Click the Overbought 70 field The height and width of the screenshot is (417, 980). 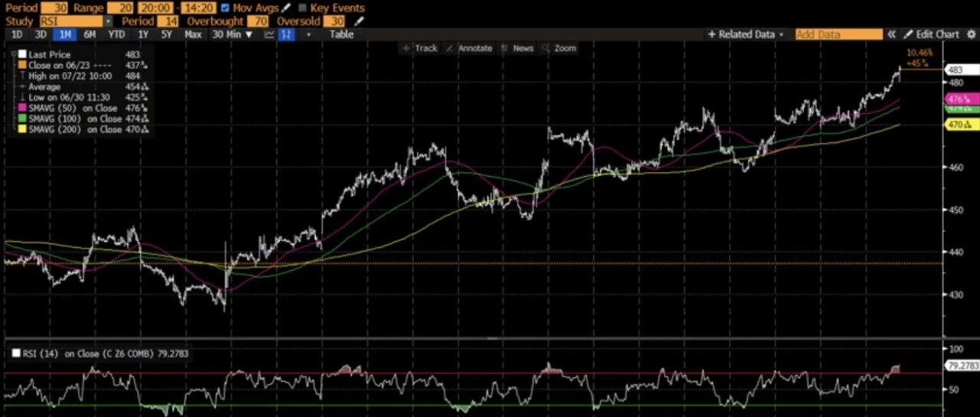click(258, 21)
